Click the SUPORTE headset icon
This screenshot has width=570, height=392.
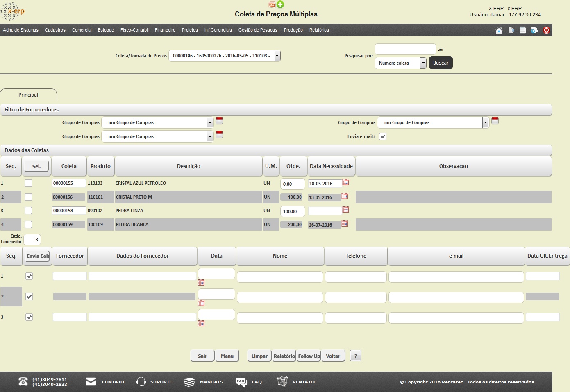[141, 382]
